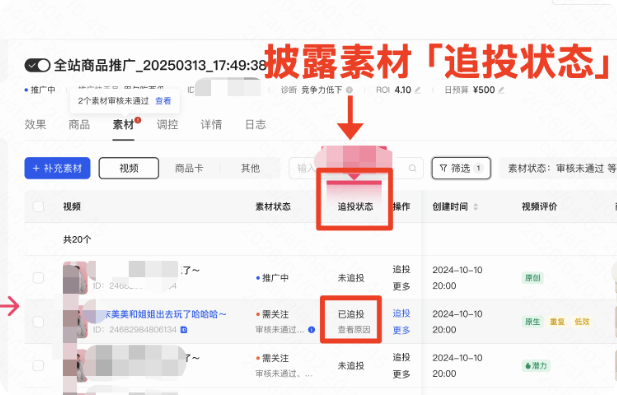Click the 补充素材 button

pos(57,168)
